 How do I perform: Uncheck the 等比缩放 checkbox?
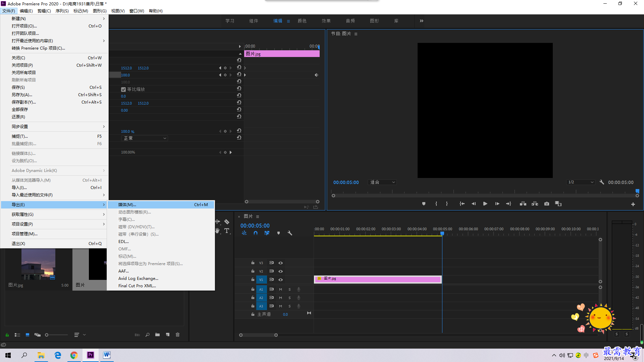point(123,89)
